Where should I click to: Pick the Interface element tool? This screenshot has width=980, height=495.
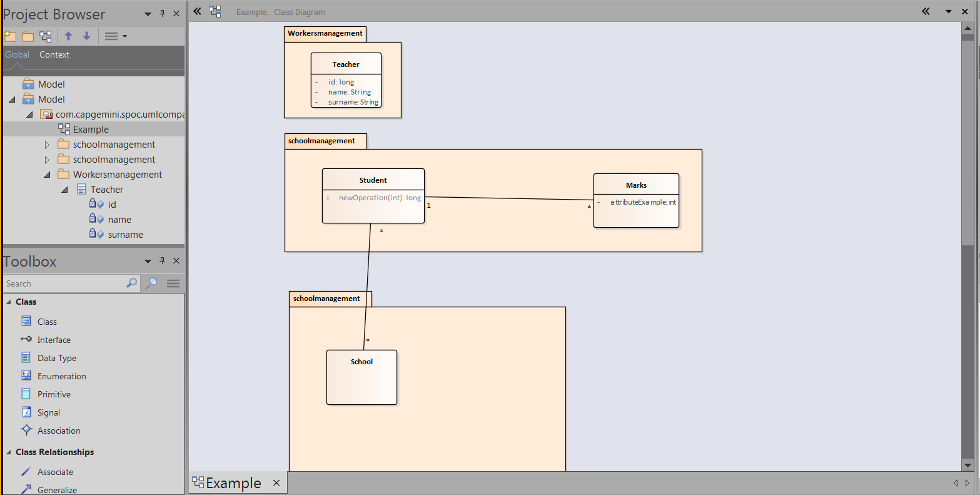pyautogui.click(x=54, y=340)
